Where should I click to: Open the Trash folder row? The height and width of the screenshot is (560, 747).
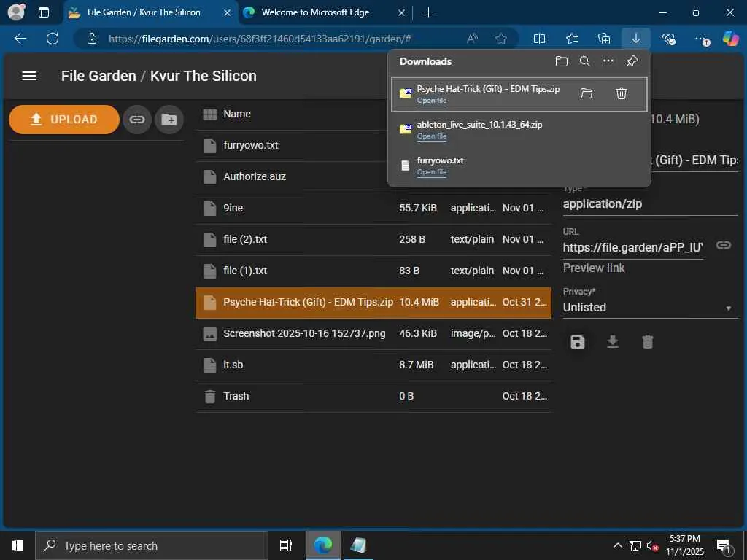pos(373,397)
